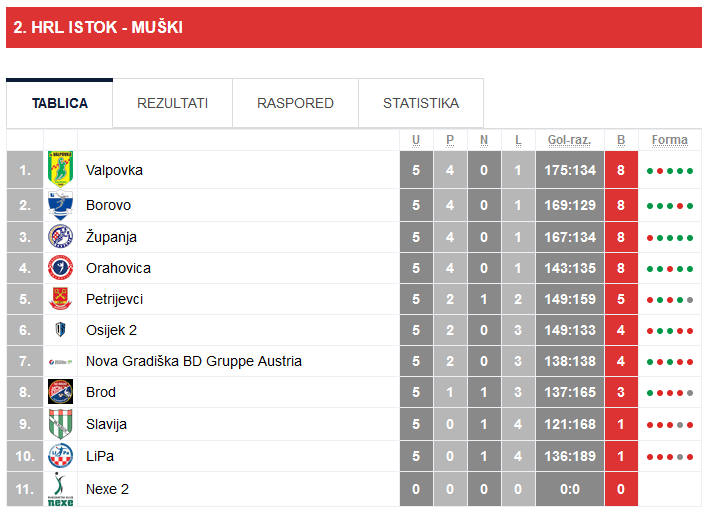Click the Borovo club crest
Image resolution: width=710 pixels, height=517 pixels.
click(x=60, y=205)
